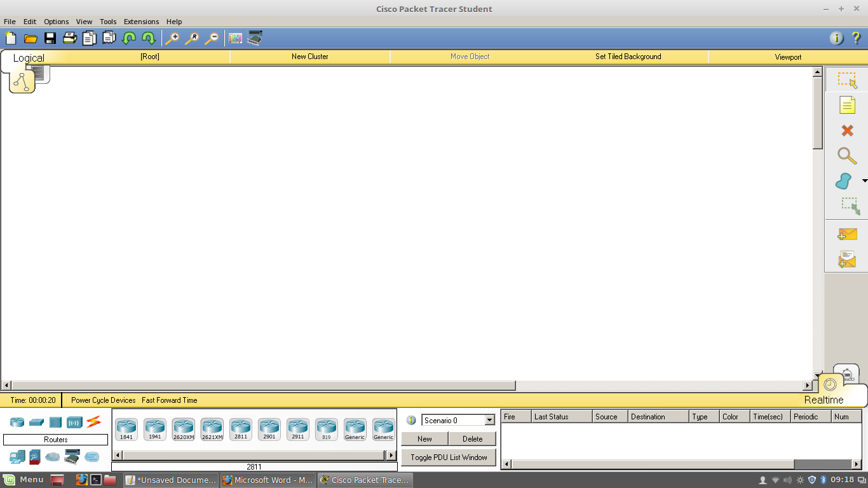The width and height of the screenshot is (868, 488).
Task: Toggle the PDU List Window
Action: click(449, 457)
